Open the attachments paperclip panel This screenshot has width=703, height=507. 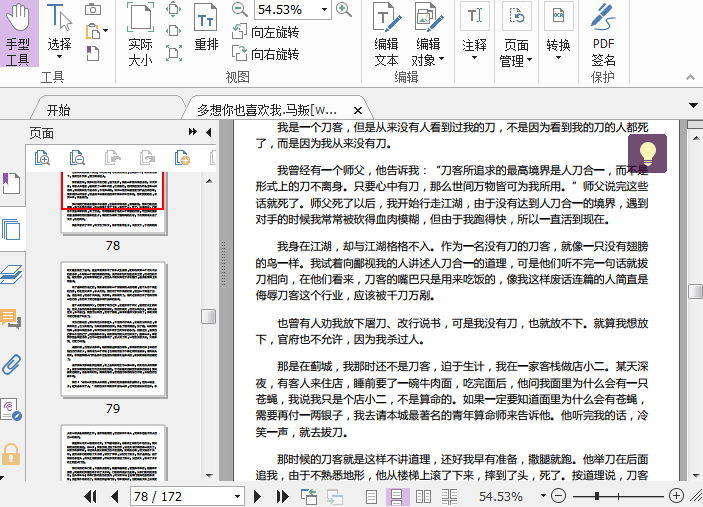(11, 364)
